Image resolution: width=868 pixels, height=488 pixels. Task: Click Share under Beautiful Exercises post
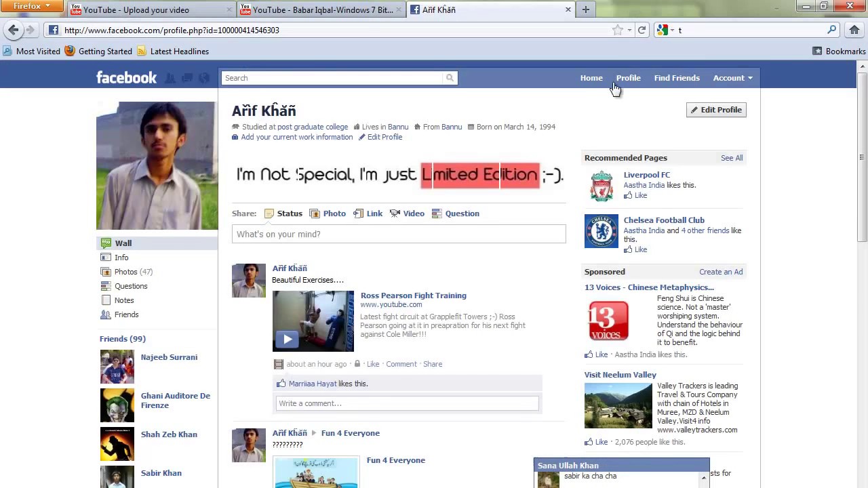click(x=433, y=364)
